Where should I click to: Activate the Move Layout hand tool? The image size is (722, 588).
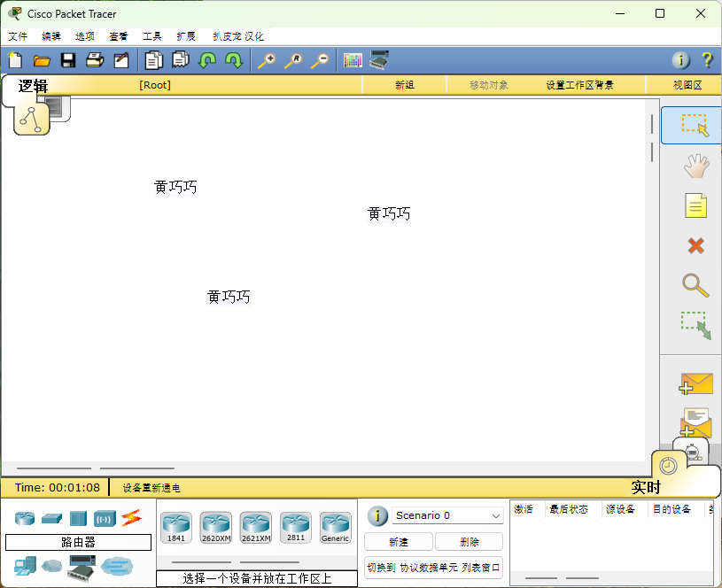coord(695,166)
